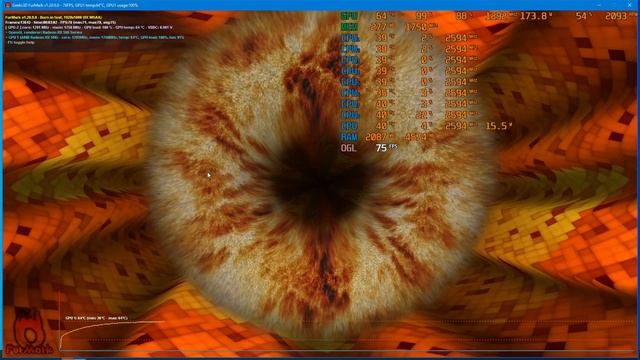Click the 75 FPS reading
The width and height of the screenshot is (640, 360).
[x=386, y=148]
